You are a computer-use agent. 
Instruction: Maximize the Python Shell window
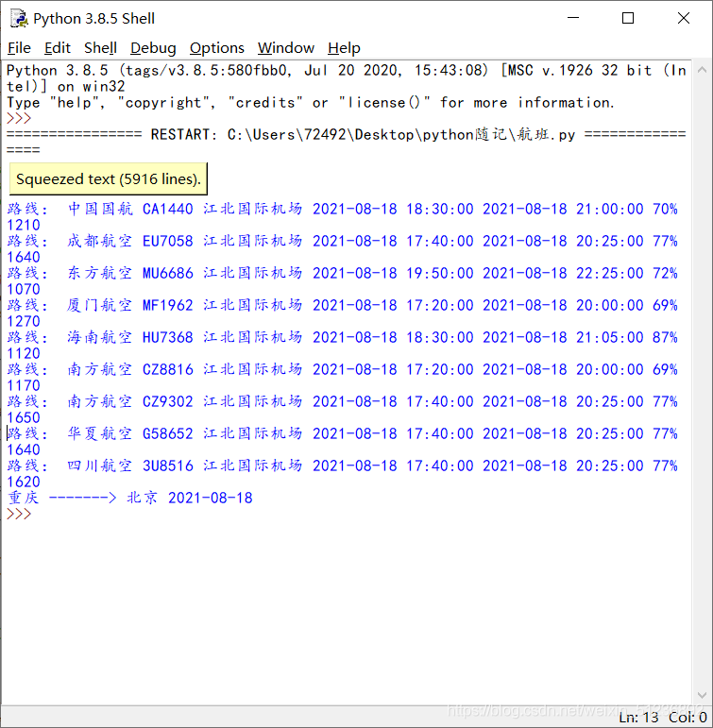(x=627, y=18)
